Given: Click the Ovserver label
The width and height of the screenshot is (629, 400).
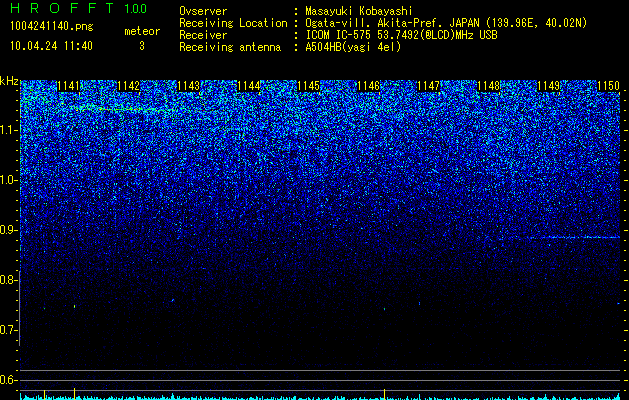Looking at the screenshot, I should point(203,11).
